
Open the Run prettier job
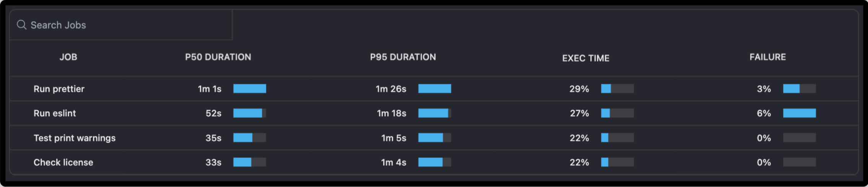point(59,89)
